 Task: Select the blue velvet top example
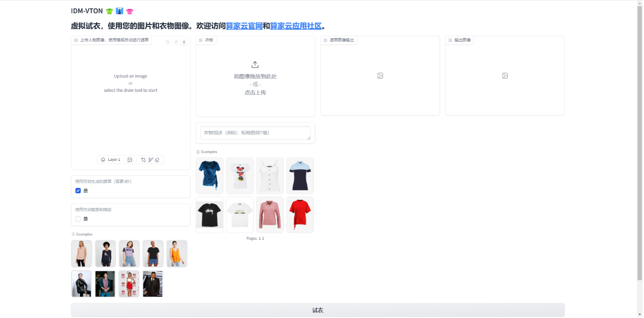coord(210,176)
